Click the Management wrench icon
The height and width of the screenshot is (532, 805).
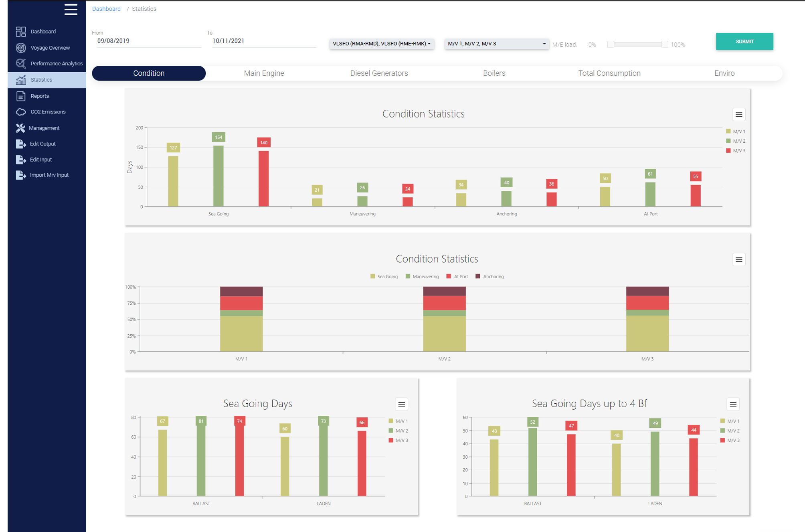[x=20, y=128]
